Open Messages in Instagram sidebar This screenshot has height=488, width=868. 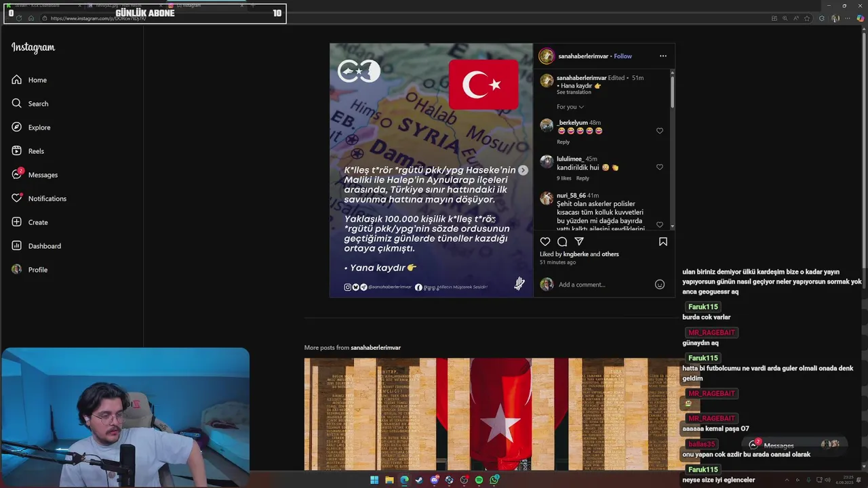click(35, 175)
